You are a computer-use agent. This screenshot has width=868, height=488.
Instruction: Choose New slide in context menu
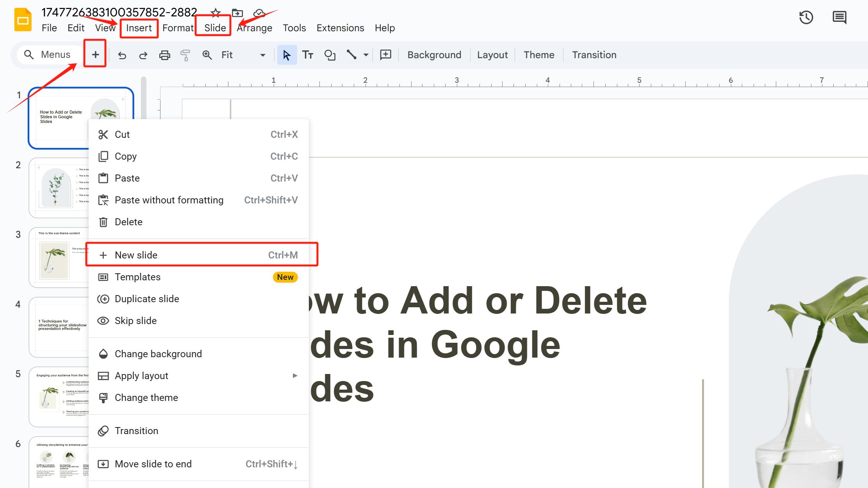[199, 255]
